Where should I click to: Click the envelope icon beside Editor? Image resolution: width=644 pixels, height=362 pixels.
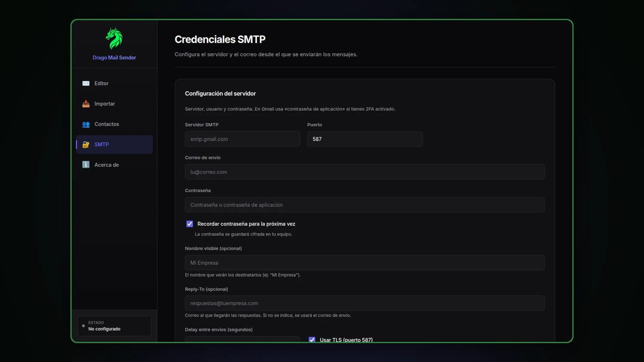86,83
